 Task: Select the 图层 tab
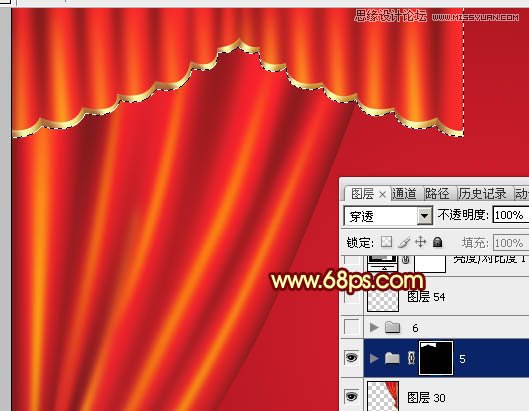pos(362,194)
